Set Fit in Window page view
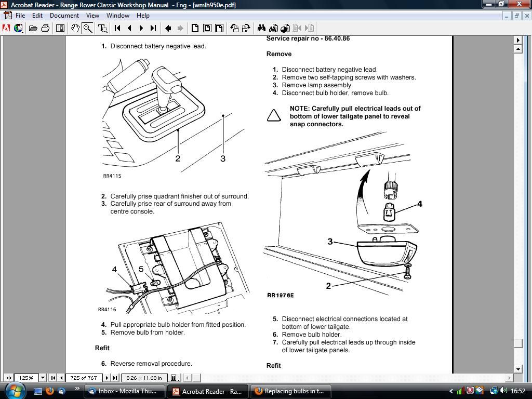 tap(207, 28)
